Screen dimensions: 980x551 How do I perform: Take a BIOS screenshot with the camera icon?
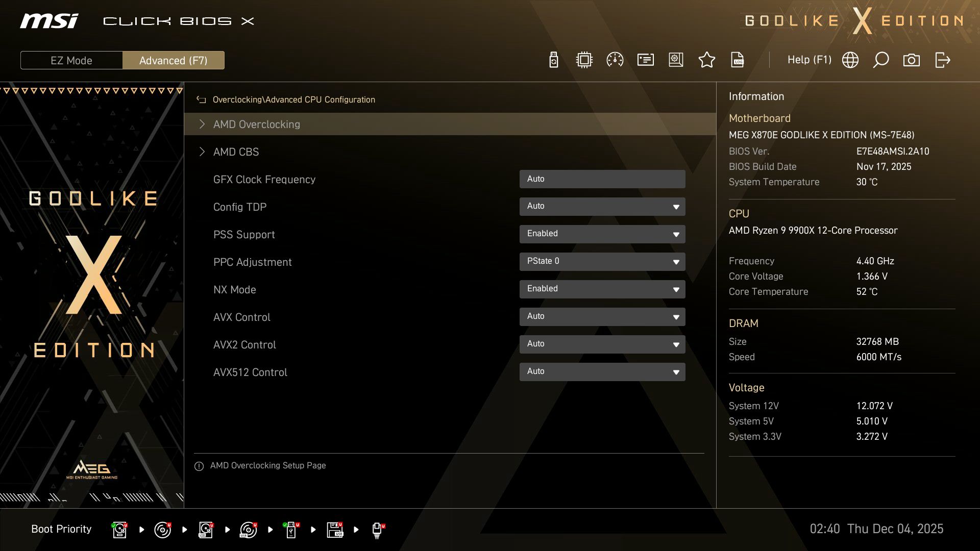click(912, 60)
